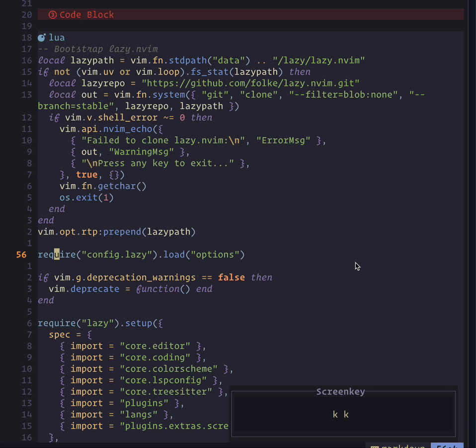Image resolution: width=476 pixels, height=448 pixels.
Task: Click the Code Block heading text
Action: point(87,14)
